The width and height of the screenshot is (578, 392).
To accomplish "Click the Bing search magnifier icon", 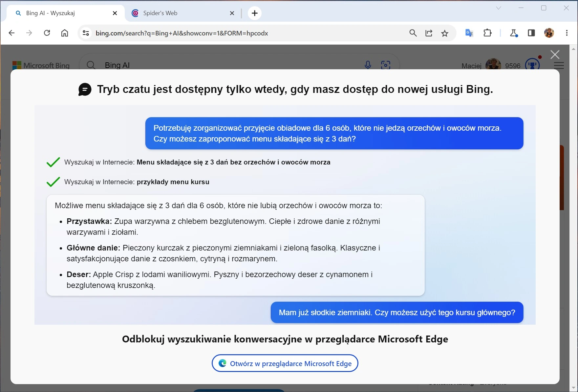I will coord(91,65).
